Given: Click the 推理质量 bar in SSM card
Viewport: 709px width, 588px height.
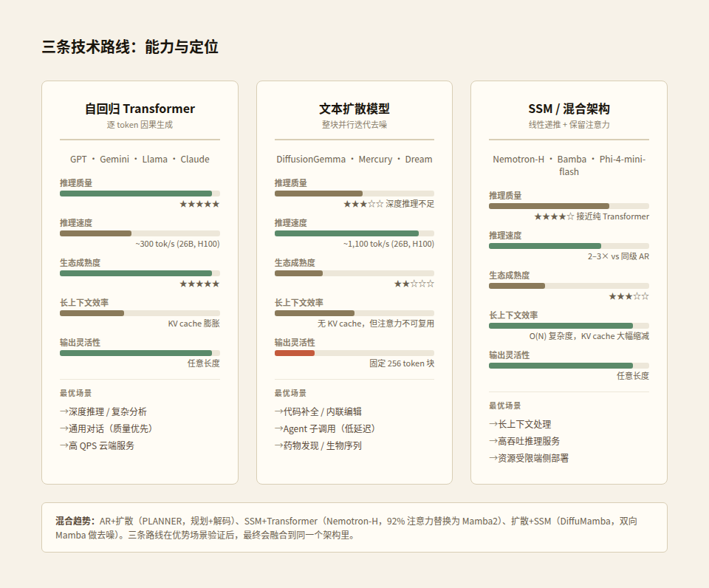Looking at the screenshot, I should click(569, 206).
